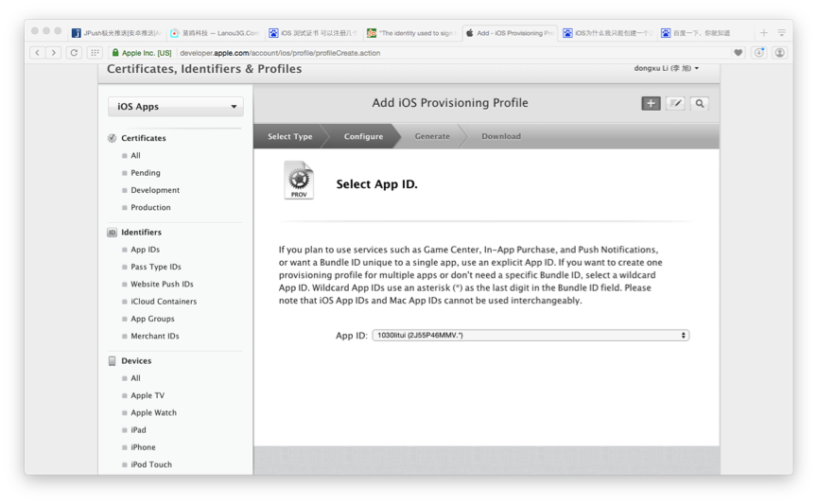Open iPad devices
The image size is (818, 504).
pos(138,430)
